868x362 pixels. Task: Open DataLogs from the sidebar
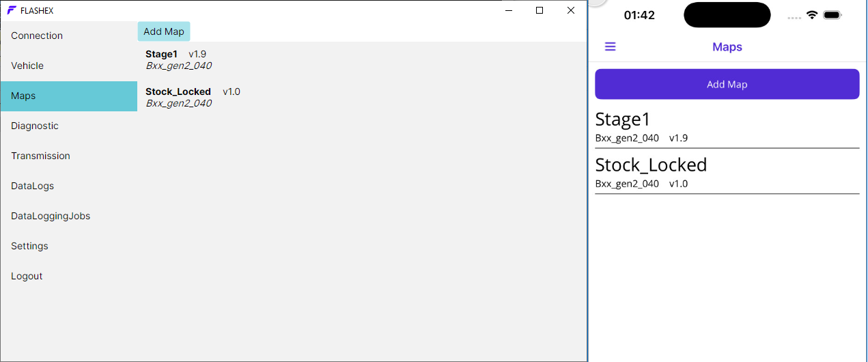[x=32, y=186]
